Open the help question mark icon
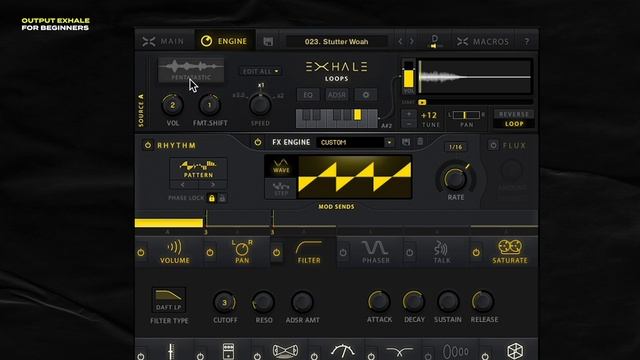This screenshot has width=640, height=360. click(x=527, y=42)
